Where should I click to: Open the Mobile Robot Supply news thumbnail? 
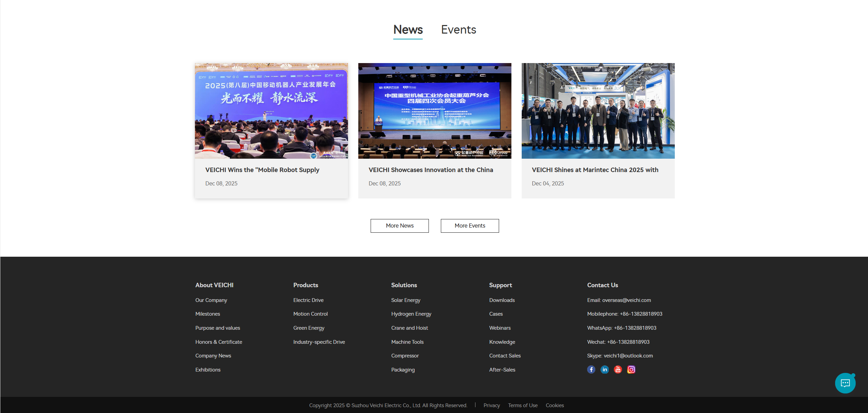click(271, 111)
